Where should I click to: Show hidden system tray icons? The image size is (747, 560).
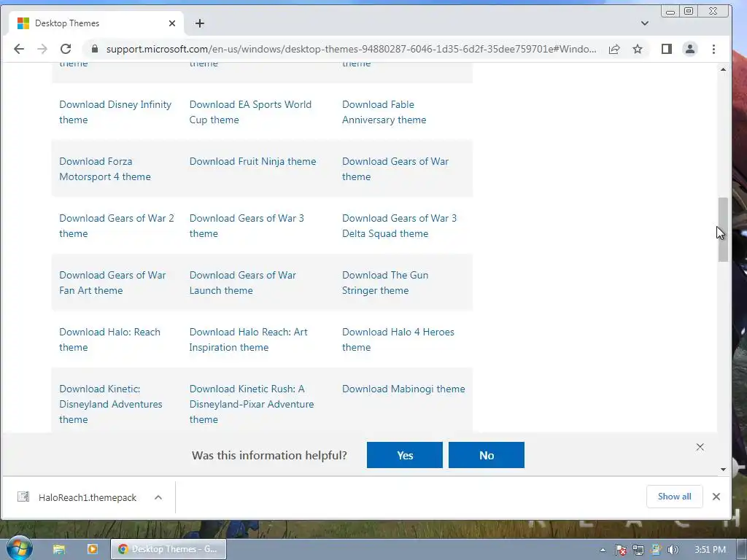point(603,550)
